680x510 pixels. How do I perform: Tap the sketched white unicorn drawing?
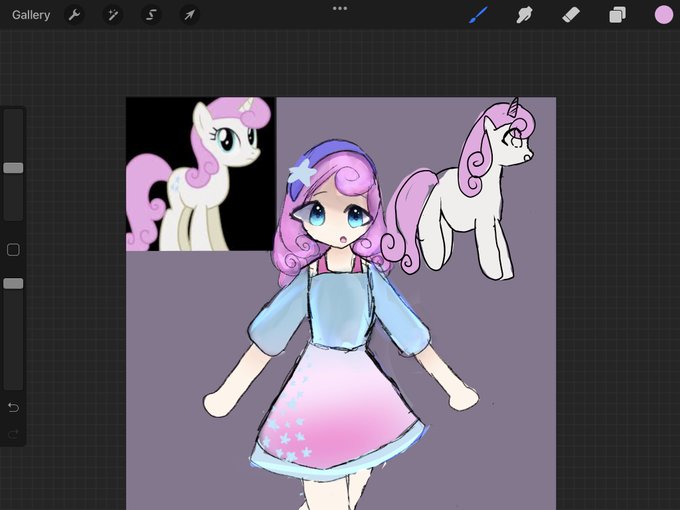click(x=460, y=189)
